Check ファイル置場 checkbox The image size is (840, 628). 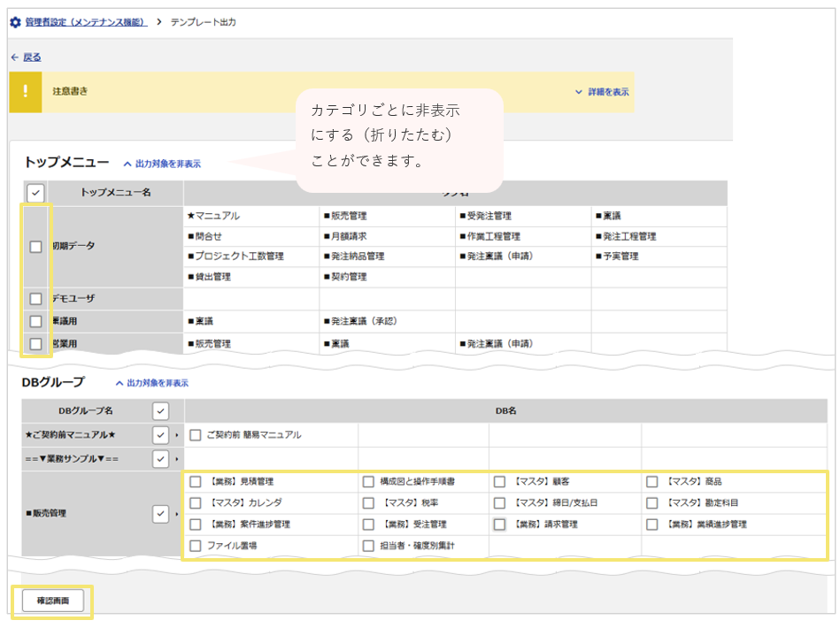[x=196, y=546]
